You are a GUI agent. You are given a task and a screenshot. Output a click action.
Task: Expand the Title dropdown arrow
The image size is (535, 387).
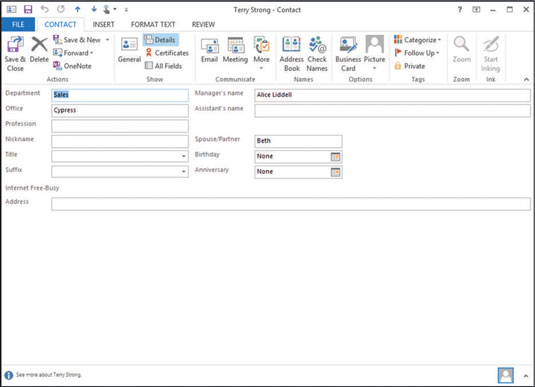pos(184,156)
